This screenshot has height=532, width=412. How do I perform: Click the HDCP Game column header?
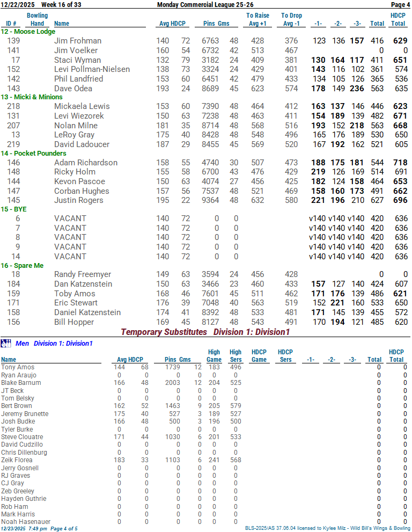(x=259, y=355)
